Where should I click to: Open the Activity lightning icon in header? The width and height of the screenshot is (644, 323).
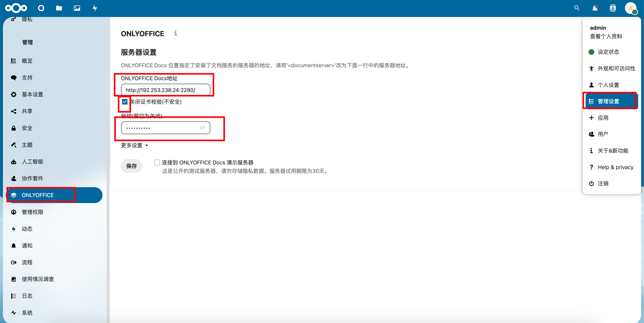pyautogui.click(x=95, y=8)
